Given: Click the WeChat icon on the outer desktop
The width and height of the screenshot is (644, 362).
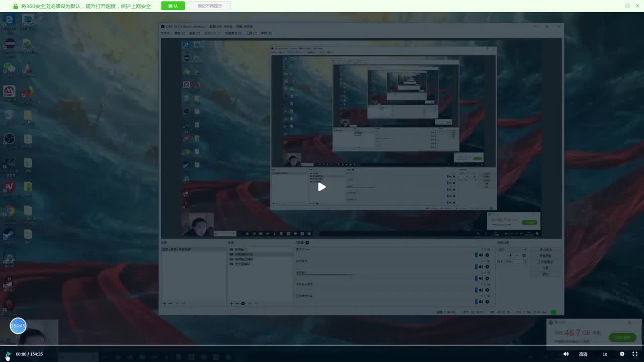Looking at the screenshot, I should tap(9, 67).
